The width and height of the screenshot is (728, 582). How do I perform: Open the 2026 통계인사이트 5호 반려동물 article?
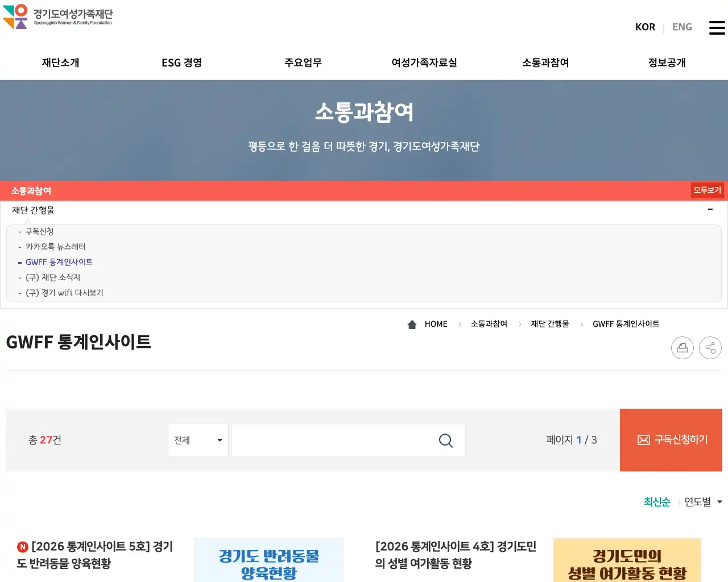click(x=95, y=555)
